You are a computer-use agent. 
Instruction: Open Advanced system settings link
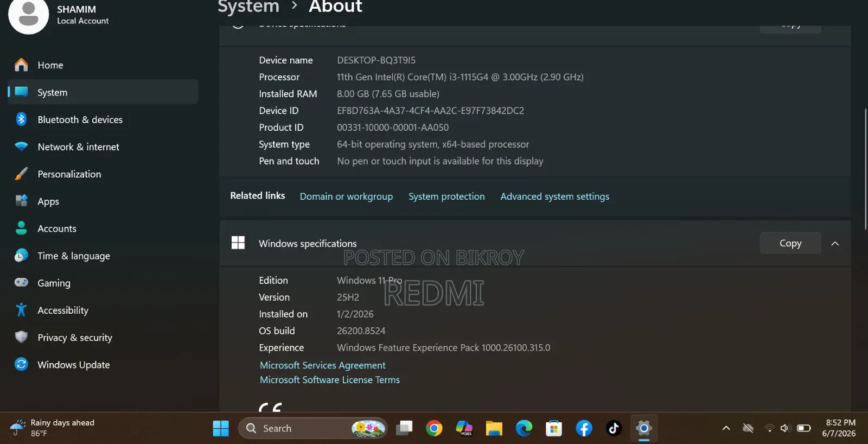[x=554, y=196]
